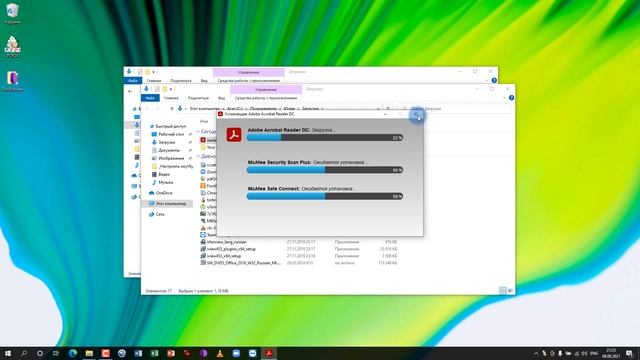The image size is (640, 360).
Task: Click the Adobe installer title bar text
Action: click(x=260, y=114)
